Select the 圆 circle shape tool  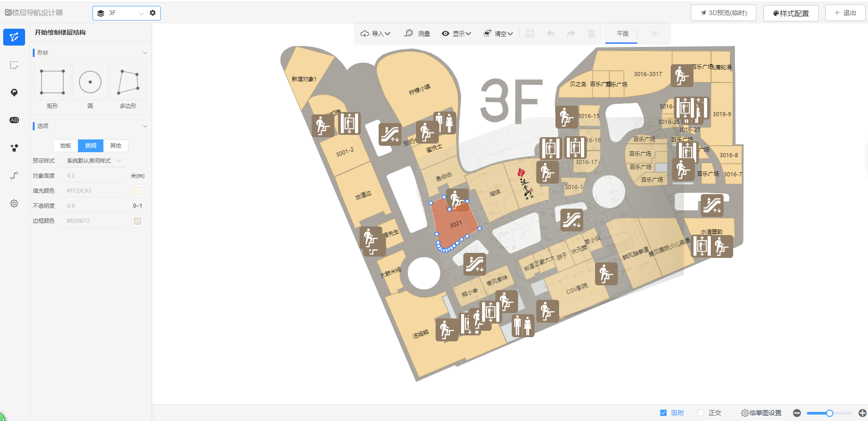point(90,82)
